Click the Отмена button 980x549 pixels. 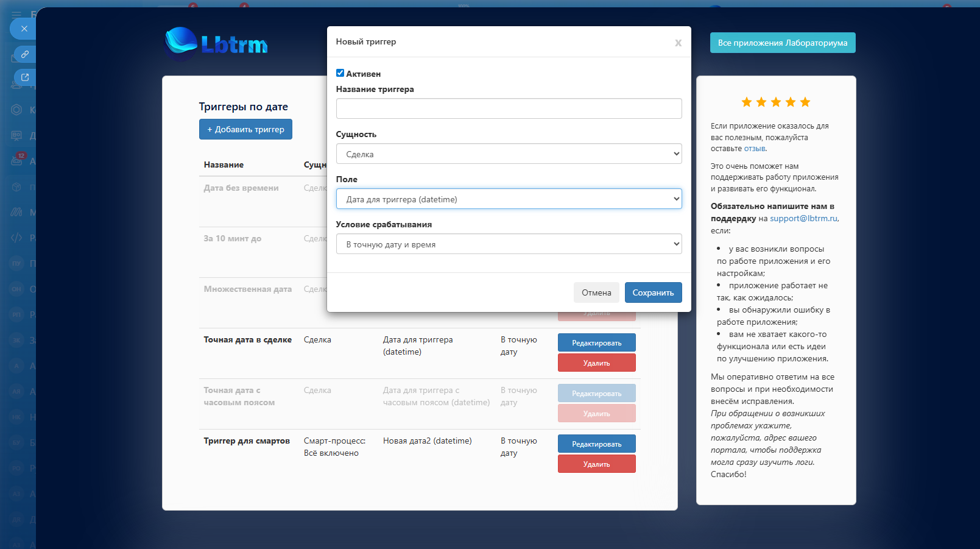pyautogui.click(x=596, y=292)
